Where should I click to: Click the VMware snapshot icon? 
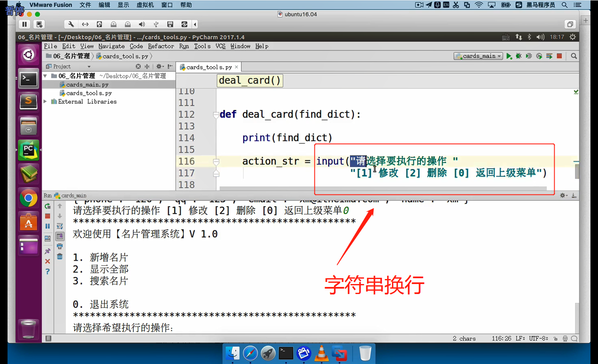tap(39, 24)
